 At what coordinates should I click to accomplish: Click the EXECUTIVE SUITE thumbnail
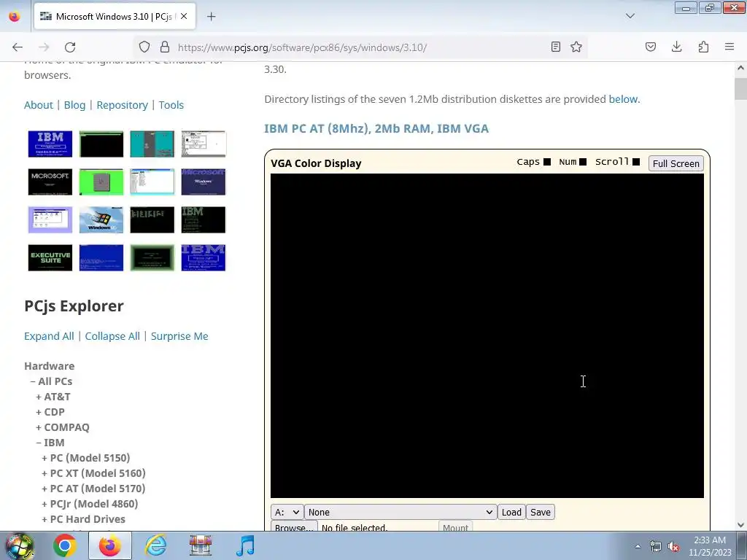tap(50, 257)
